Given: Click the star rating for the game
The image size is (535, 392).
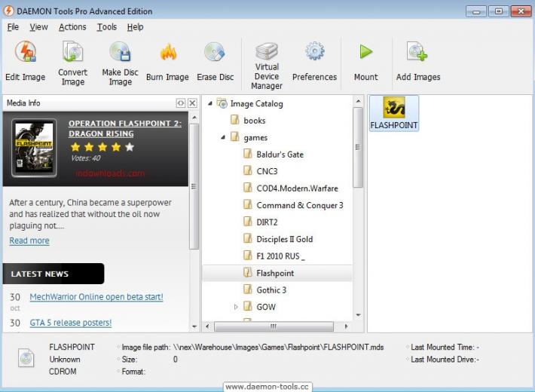Looking at the screenshot, I should tap(102, 147).
